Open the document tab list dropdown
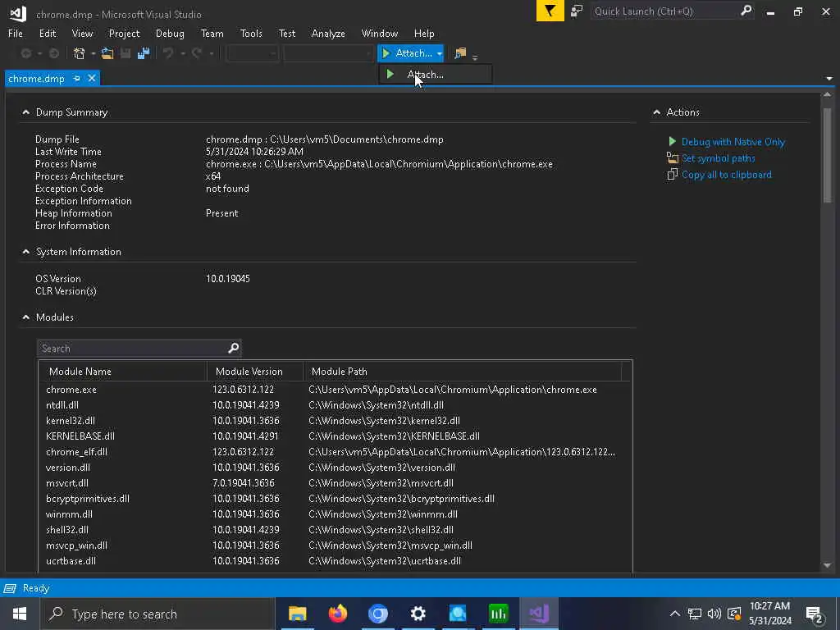The width and height of the screenshot is (840, 630). (x=829, y=79)
